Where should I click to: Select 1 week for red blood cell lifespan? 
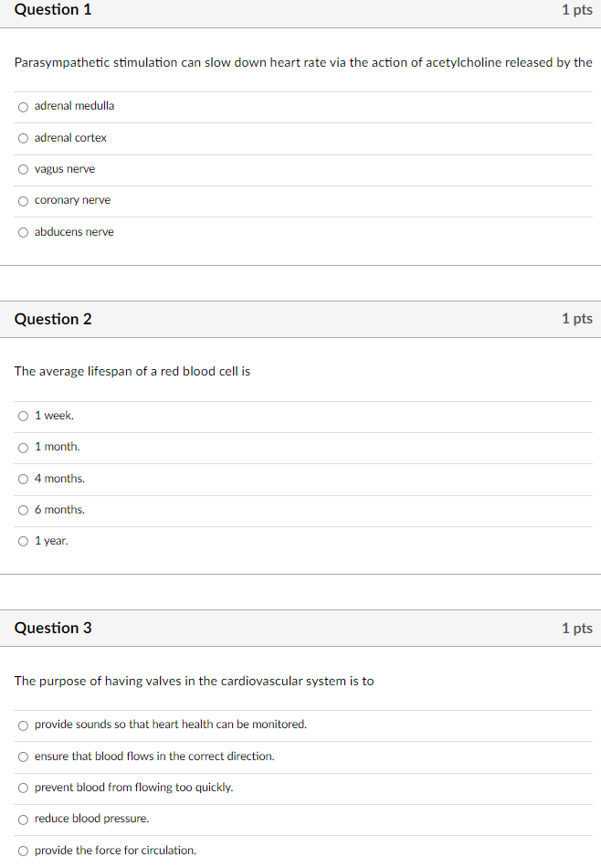(22, 416)
